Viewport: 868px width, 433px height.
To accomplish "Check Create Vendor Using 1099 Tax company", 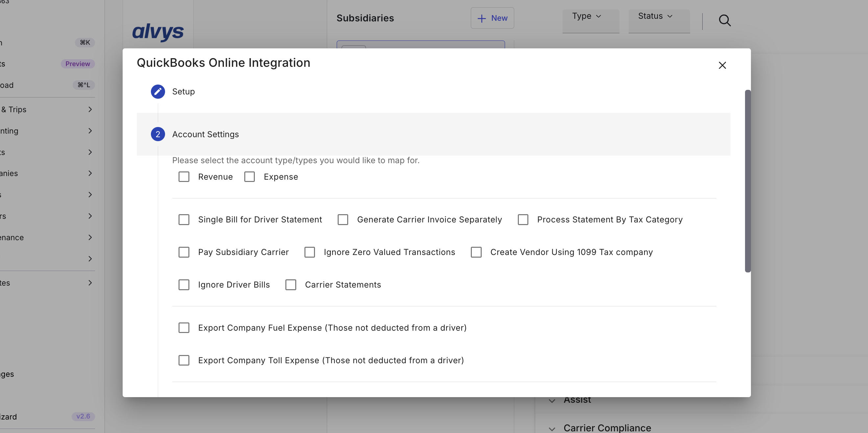I will [476, 252].
